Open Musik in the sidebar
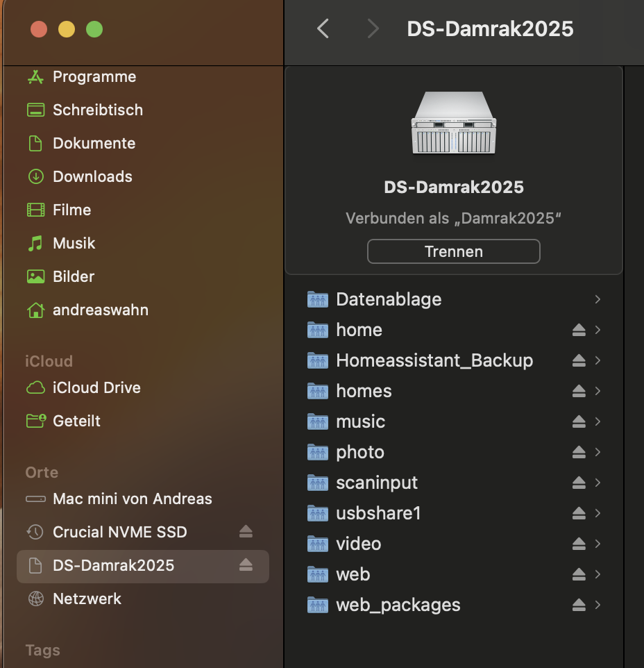Viewport: 644px width, 668px height. pyautogui.click(x=142, y=243)
